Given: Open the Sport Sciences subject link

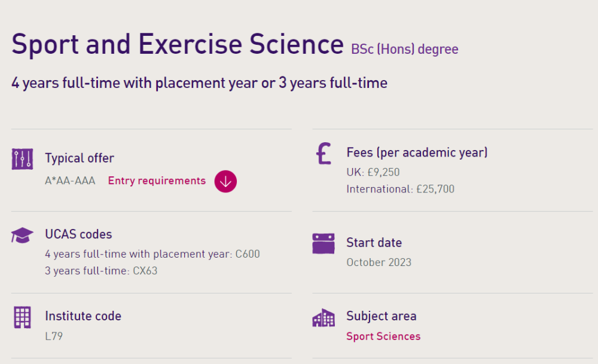Looking at the screenshot, I should pos(383,336).
